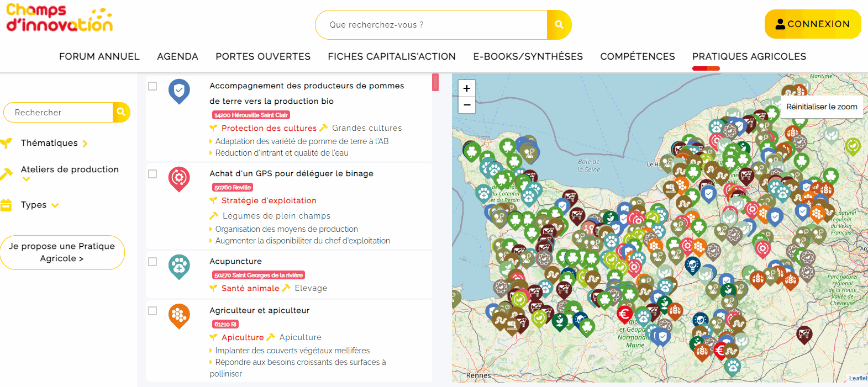The image size is (868, 387).
Task: Select the Acupuncture checkbox
Action: point(152,262)
